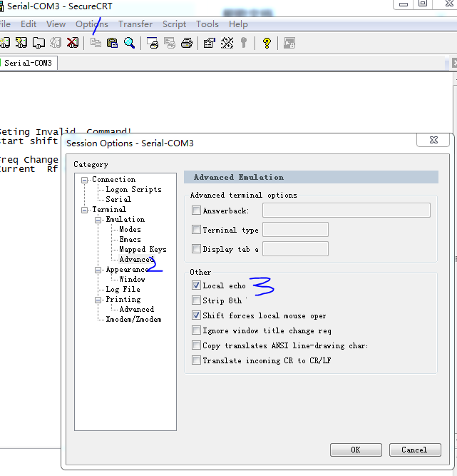Uncheck Shift forces local mouse operations
The image size is (457, 476).
click(196, 315)
